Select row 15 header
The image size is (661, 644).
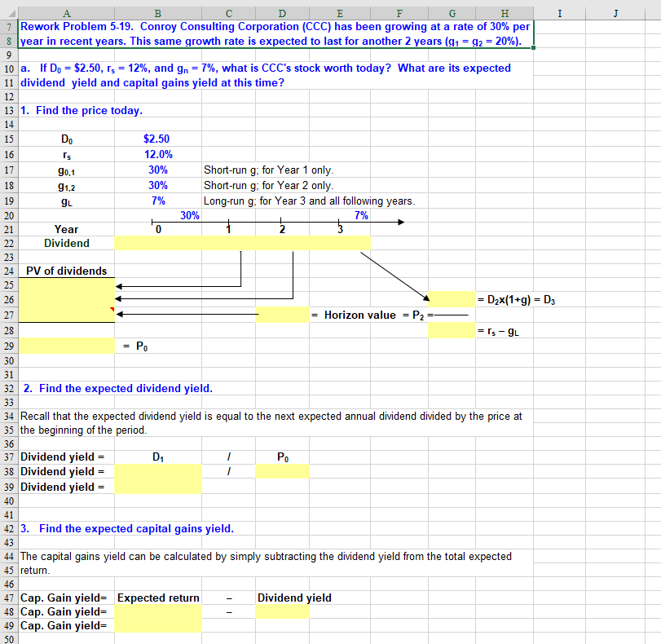pyautogui.click(x=9, y=139)
